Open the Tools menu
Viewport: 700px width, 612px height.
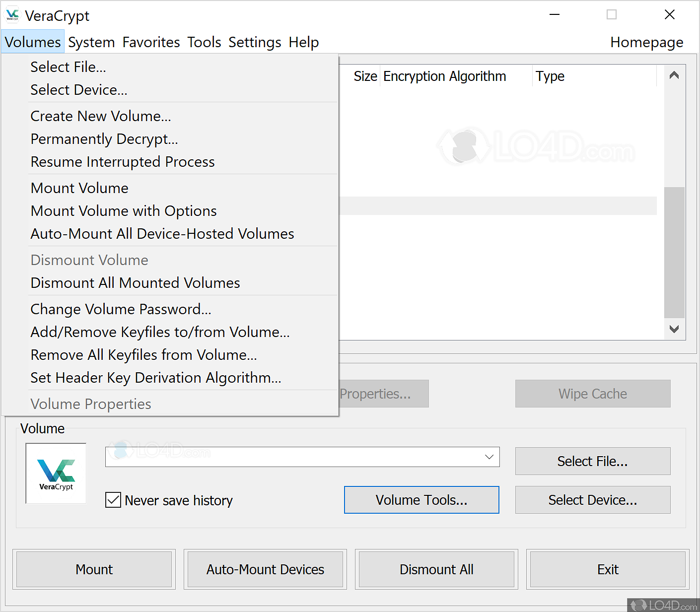pos(204,42)
